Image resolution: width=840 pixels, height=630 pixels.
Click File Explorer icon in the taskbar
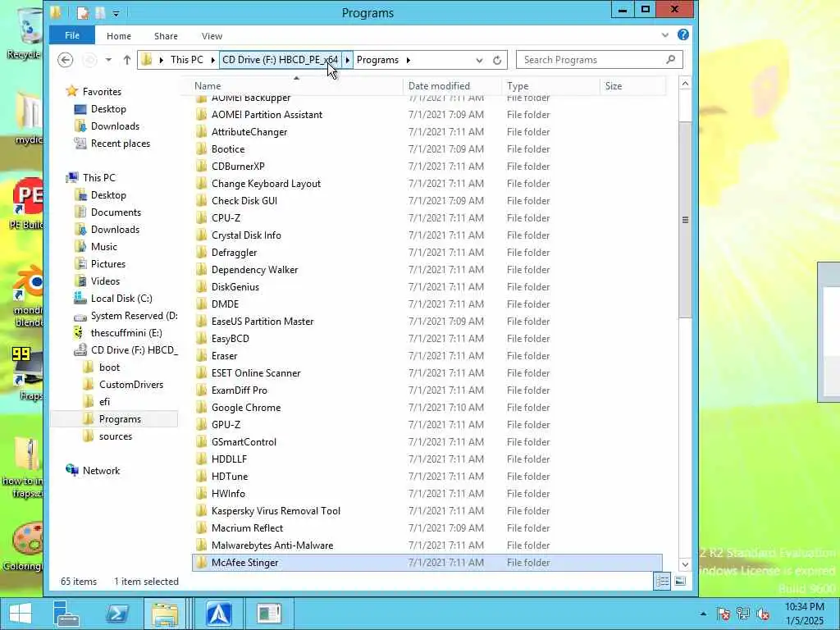pyautogui.click(x=165, y=613)
